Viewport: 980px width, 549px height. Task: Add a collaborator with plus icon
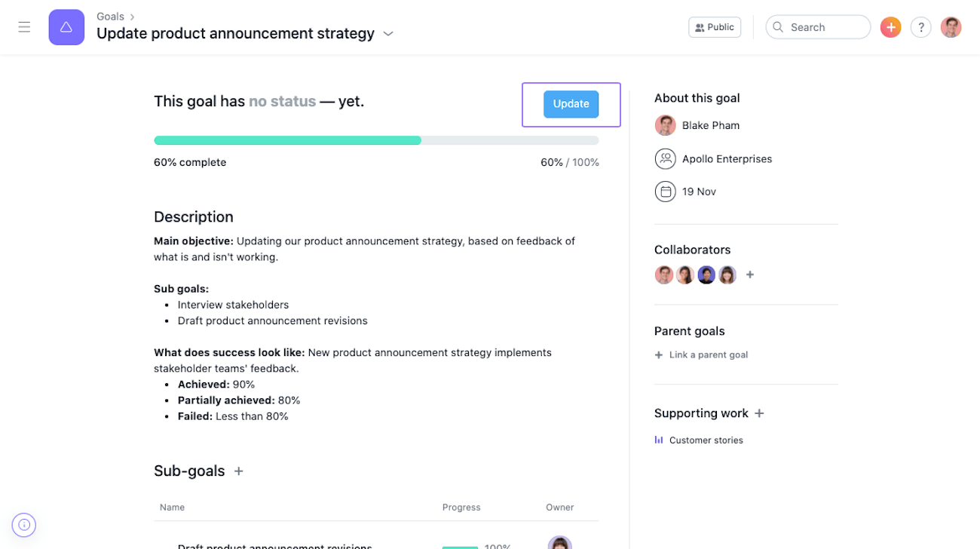point(750,275)
